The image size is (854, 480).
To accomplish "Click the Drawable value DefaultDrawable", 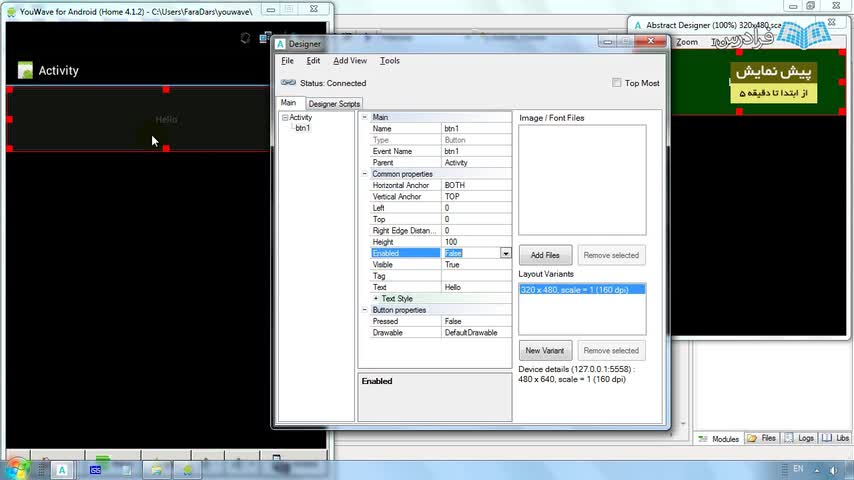I will point(476,332).
